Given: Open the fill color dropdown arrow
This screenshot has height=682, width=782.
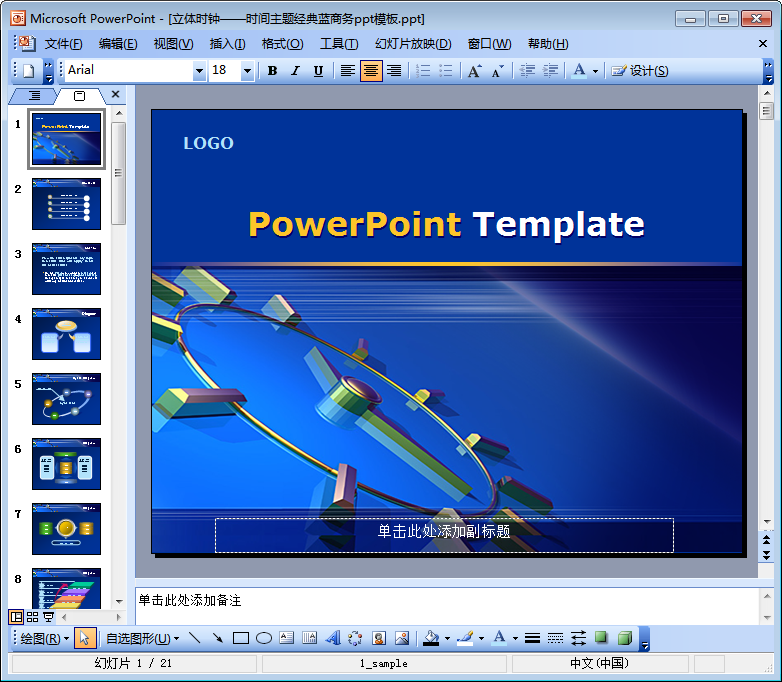Looking at the screenshot, I should [447, 639].
